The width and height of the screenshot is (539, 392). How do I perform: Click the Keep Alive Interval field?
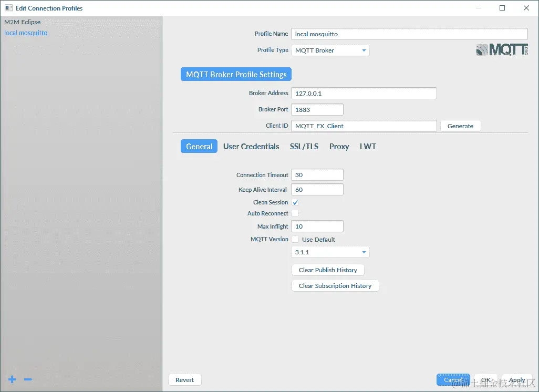coord(317,190)
